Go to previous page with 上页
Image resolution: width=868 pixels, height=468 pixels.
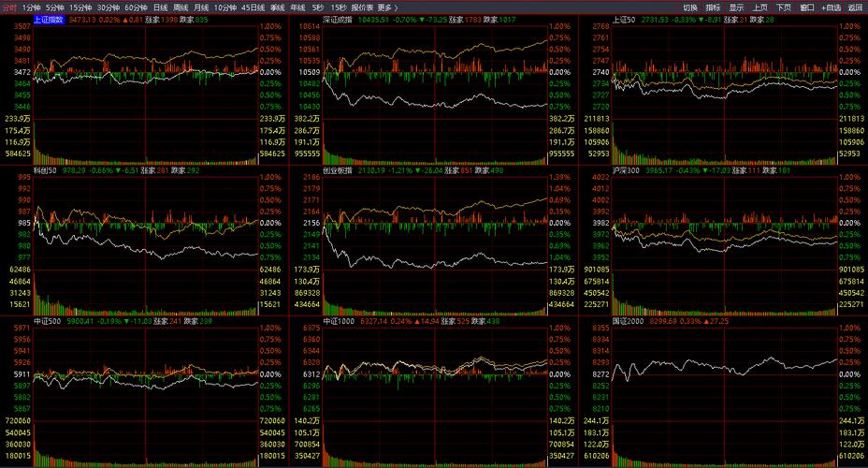click(x=760, y=7)
